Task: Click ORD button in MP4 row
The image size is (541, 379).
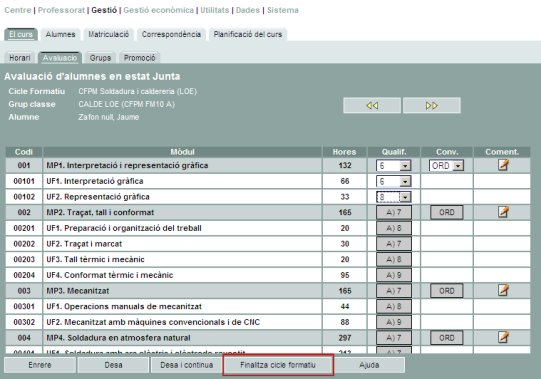Action: tap(446, 338)
